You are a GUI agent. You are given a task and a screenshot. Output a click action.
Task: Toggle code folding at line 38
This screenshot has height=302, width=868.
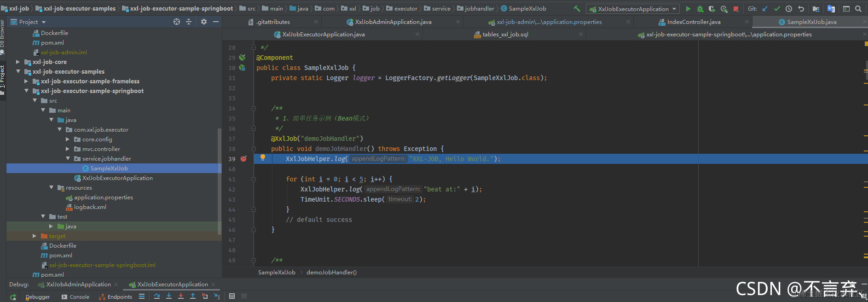pyautogui.click(x=254, y=149)
